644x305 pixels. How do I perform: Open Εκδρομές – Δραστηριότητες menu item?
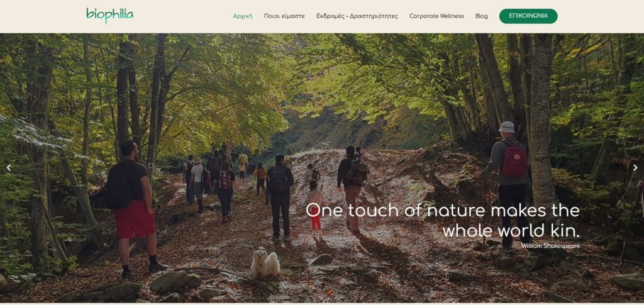(x=357, y=16)
